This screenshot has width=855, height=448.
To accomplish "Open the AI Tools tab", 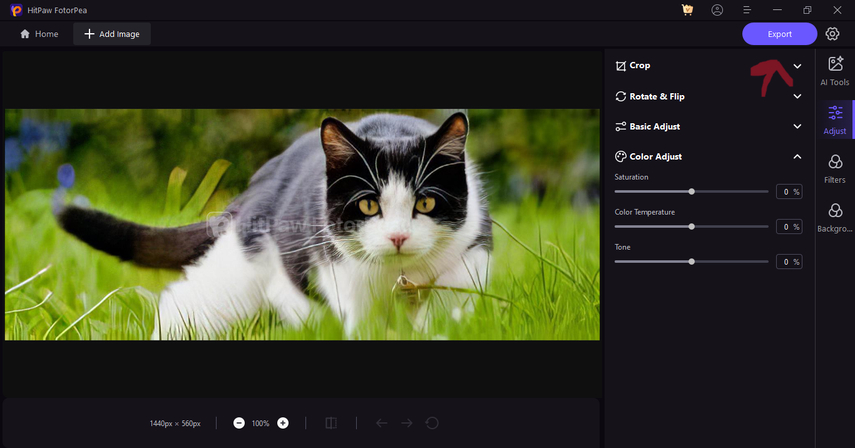I will click(835, 71).
